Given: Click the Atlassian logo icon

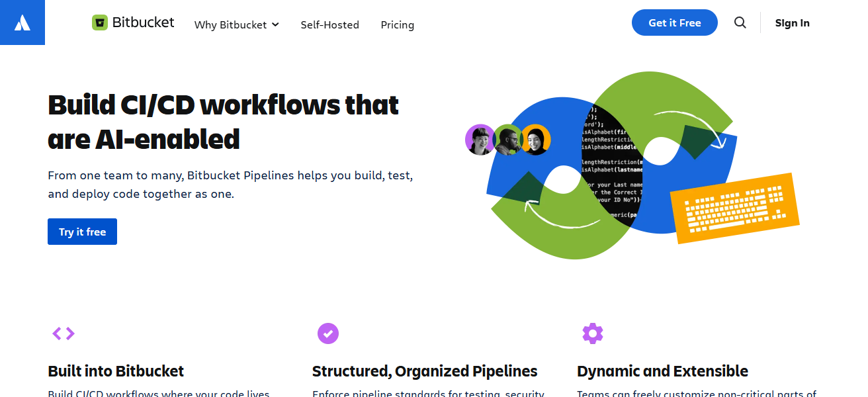Looking at the screenshot, I should 22,22.
